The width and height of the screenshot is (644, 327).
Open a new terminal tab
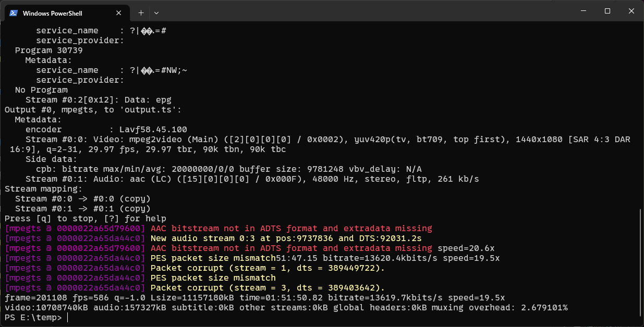[141, 12]
